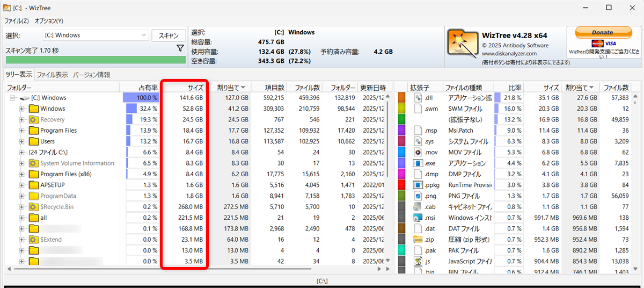
Task: Click the Donate button
Action: click(x=602, y=32)
